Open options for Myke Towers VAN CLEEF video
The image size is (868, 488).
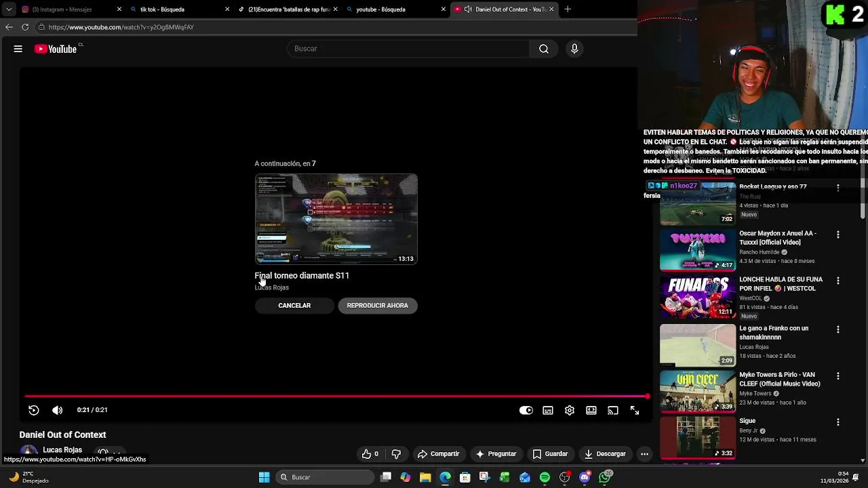pyautogui.click(x=838, y=375)
